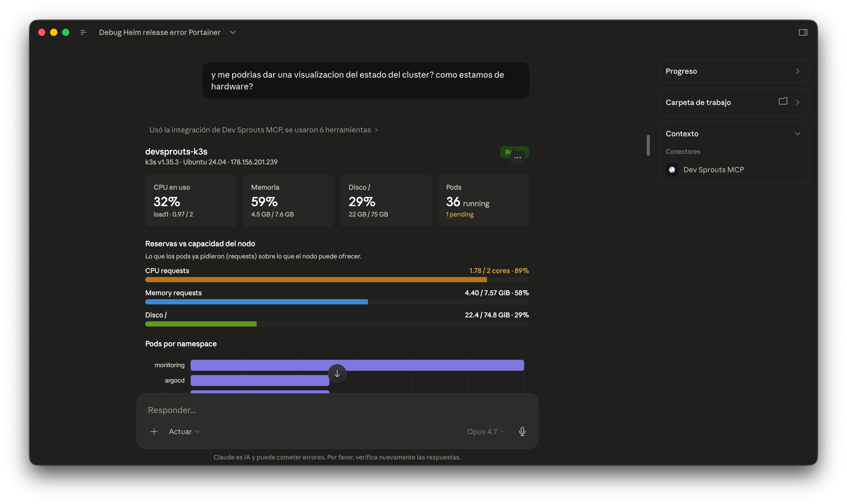Image resolution: width=847 pixels, height=504 pixels.
Task: Open the Disco / 29% card
Action: pyautogui.click(x=385, y=201)
